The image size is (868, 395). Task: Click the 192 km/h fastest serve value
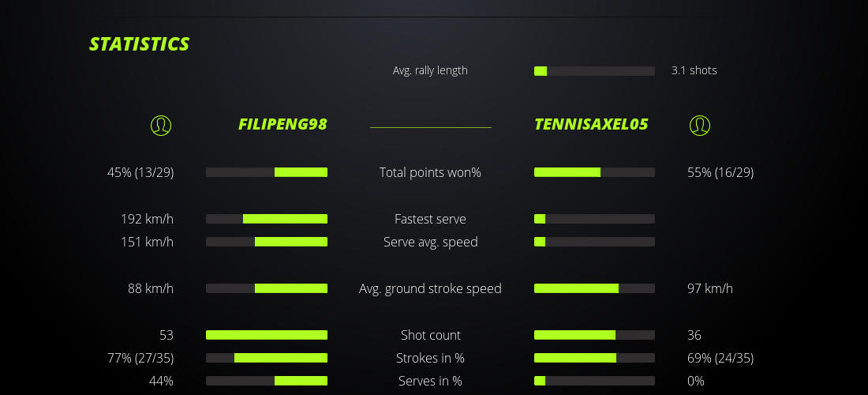tap(147, 219)
